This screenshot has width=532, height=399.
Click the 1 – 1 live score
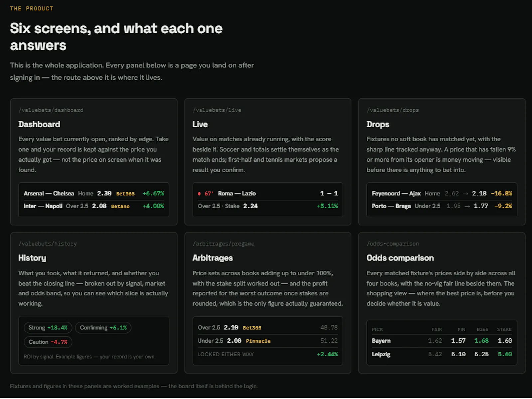(329, 193)
